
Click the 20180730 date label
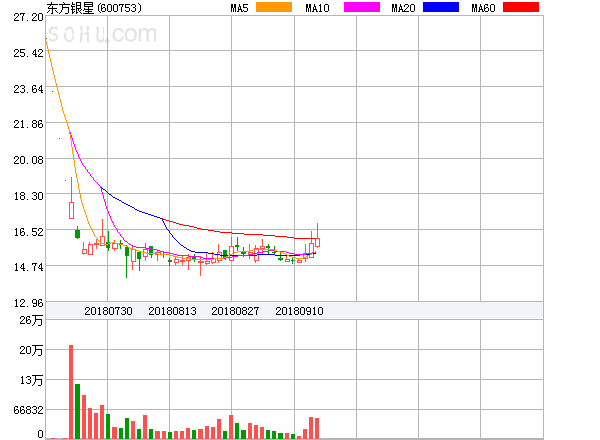tap(108, 311)
